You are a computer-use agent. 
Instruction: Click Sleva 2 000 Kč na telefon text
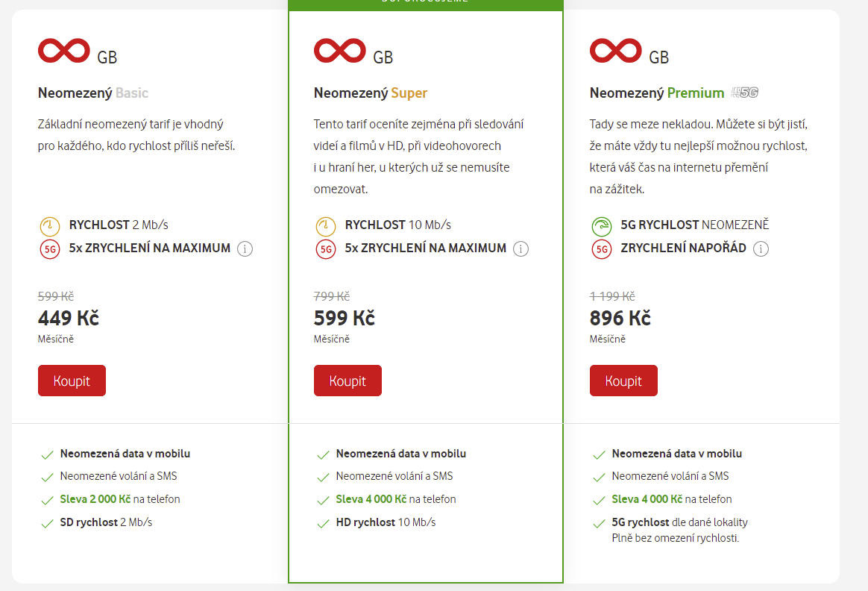coord(120,499)
